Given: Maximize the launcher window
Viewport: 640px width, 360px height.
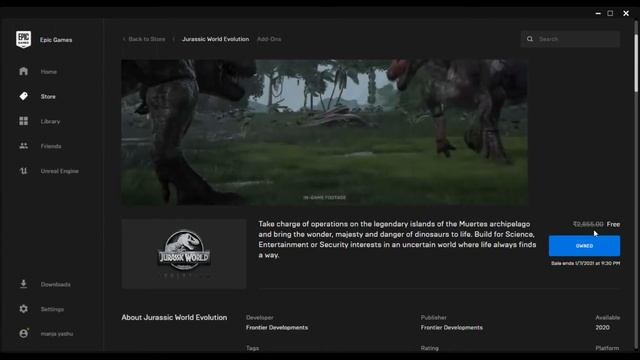Looking at the screenshot, I should (x=610, y=13).
